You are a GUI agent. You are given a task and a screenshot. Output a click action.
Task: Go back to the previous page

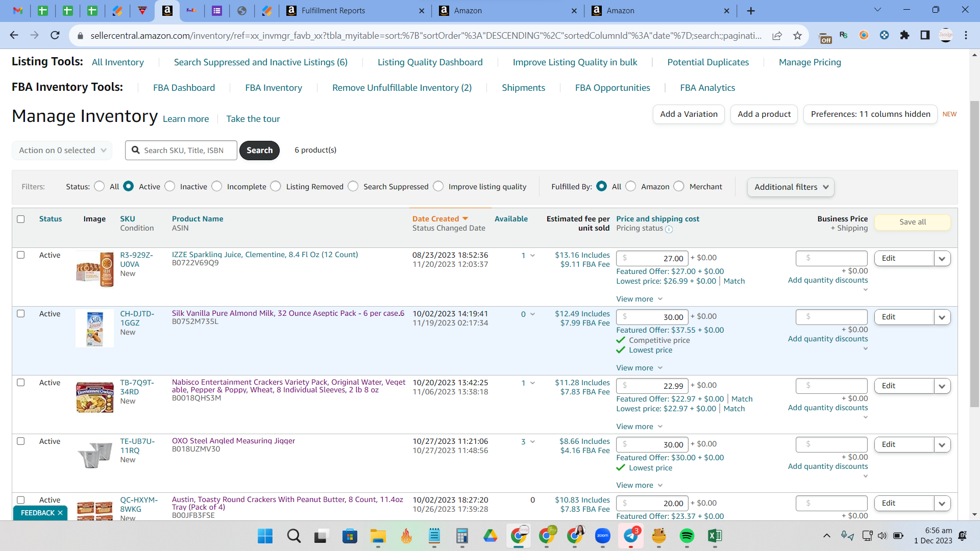14,35
